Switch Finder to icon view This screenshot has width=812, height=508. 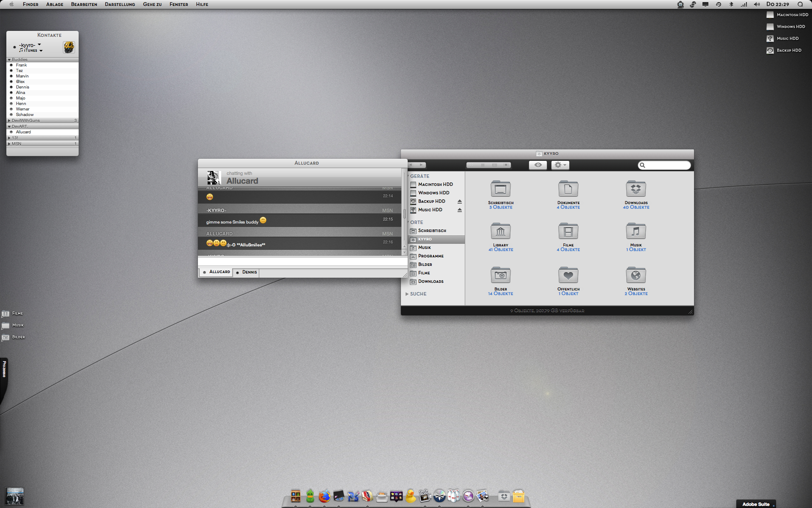tap(472, 165)
